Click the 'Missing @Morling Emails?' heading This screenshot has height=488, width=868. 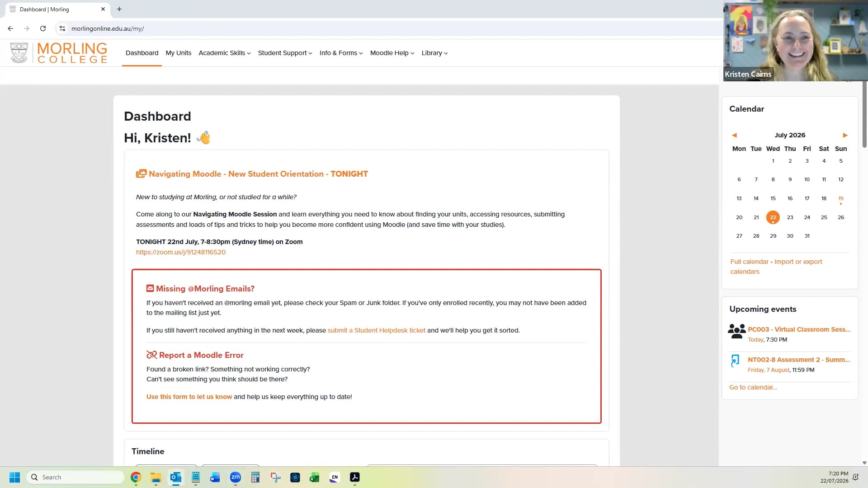[205, 288]
